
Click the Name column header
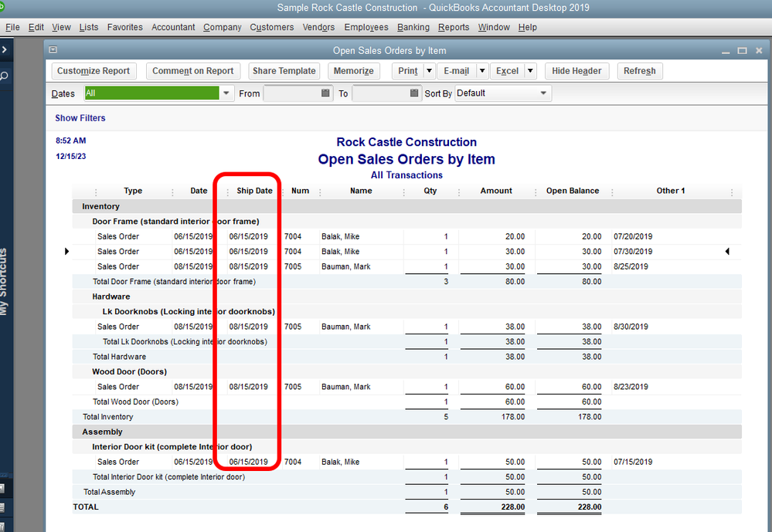[361, 191]
